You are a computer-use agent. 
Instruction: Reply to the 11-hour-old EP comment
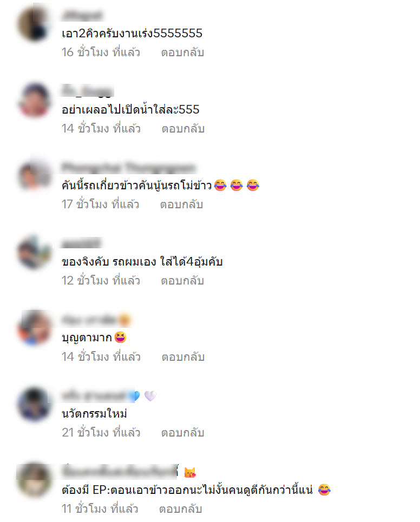pyautogui.click(x=181, y=509)
